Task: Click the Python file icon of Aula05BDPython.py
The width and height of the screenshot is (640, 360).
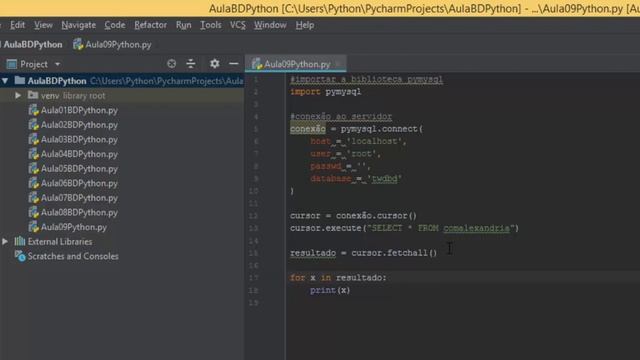Action: (x=33, y=169)
